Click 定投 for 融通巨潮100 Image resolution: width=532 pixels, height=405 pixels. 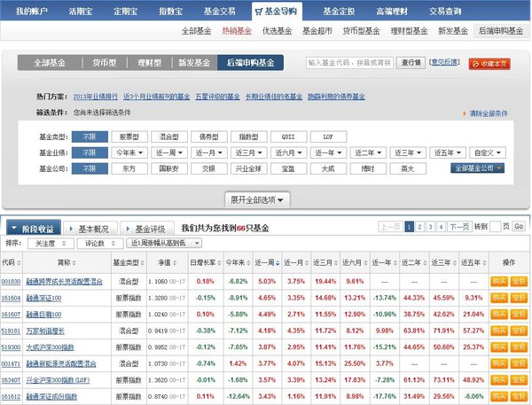519,315
